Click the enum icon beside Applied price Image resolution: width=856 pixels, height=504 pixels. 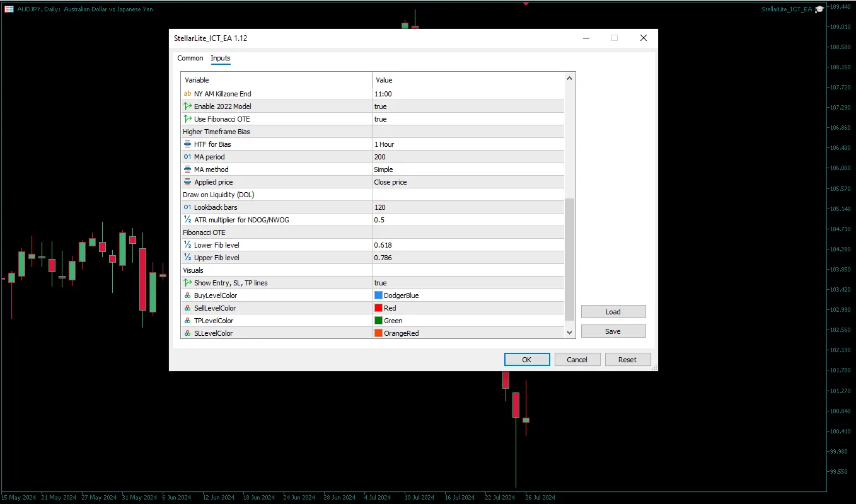tap(187, 182)
